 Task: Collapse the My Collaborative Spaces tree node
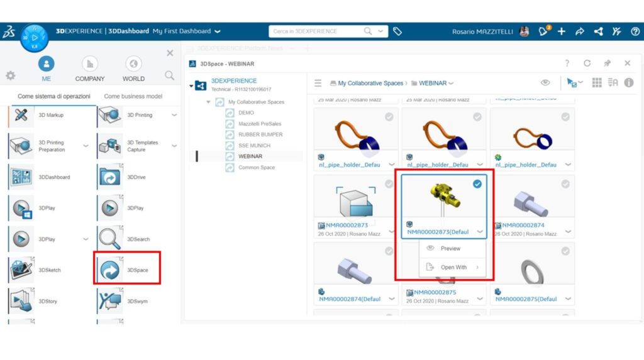point(208,102)
